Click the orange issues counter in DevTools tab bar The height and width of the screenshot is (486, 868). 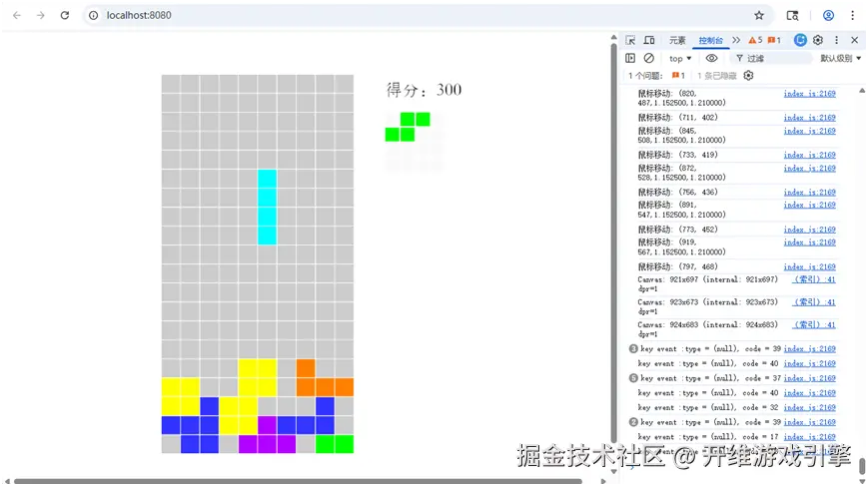[x=774, y=40]
